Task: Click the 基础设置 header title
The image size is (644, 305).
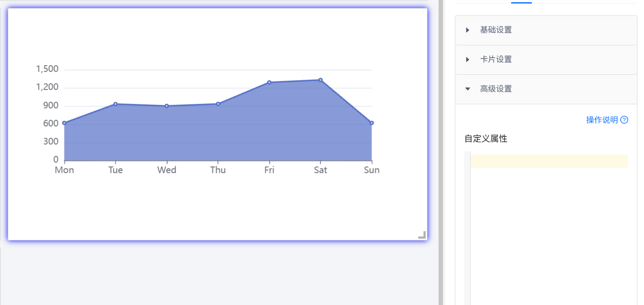Action: click(496, 30)
